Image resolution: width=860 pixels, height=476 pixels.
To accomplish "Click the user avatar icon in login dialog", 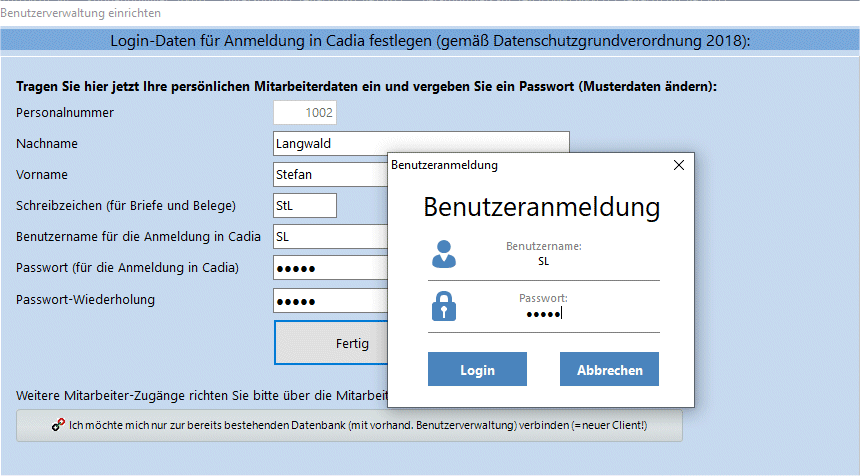I will tap(444, 254).
